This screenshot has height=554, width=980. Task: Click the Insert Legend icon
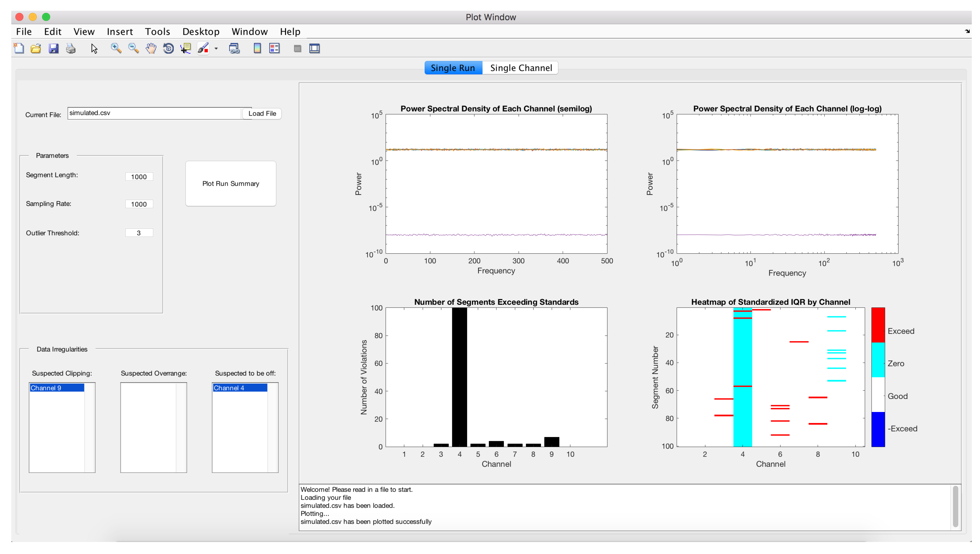click(x=275, y=48)
